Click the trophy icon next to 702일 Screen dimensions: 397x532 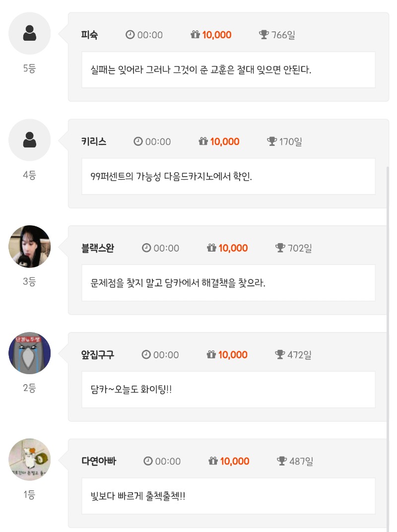click(x=280, y=248)
